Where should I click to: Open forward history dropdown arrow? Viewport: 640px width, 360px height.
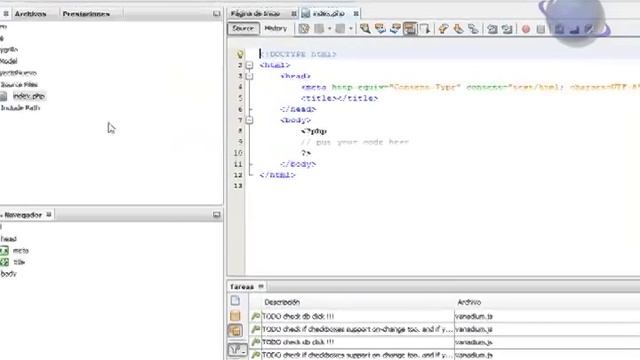click(x=351, y=29)
